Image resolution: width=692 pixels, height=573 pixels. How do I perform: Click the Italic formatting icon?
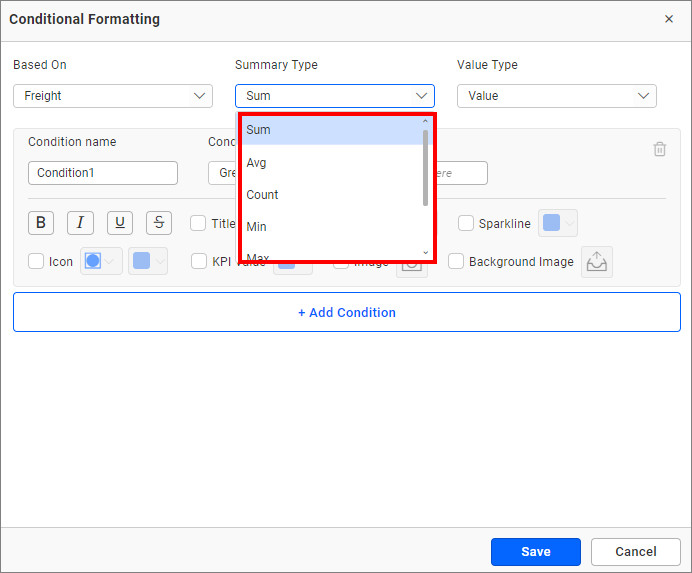coord(80,223)
